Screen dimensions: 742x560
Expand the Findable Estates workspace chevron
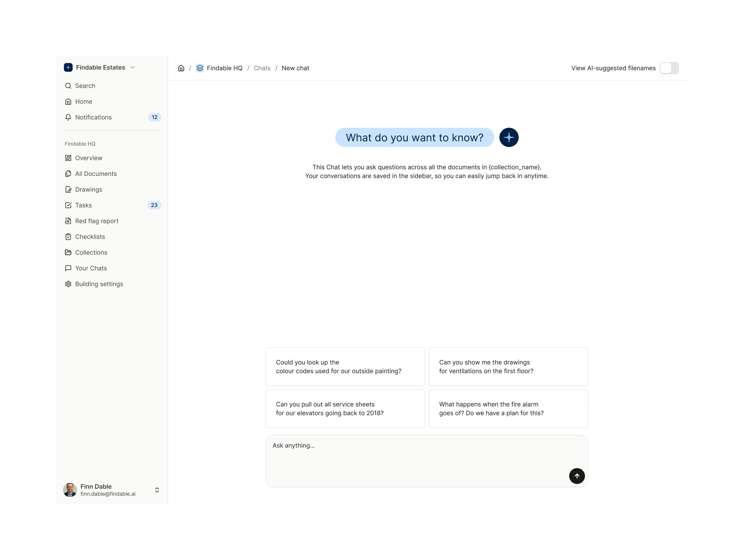click(x=133, y=67)
